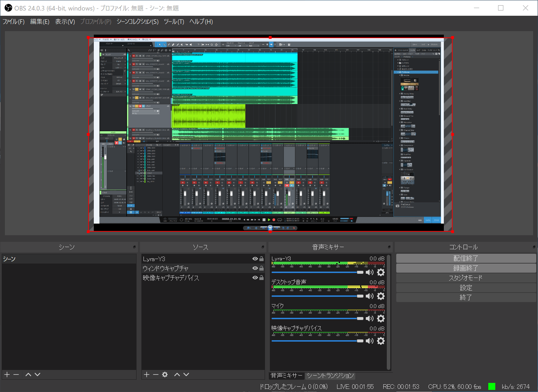
Task: Open the ファイル(F) menu
Action: (14, 21)
